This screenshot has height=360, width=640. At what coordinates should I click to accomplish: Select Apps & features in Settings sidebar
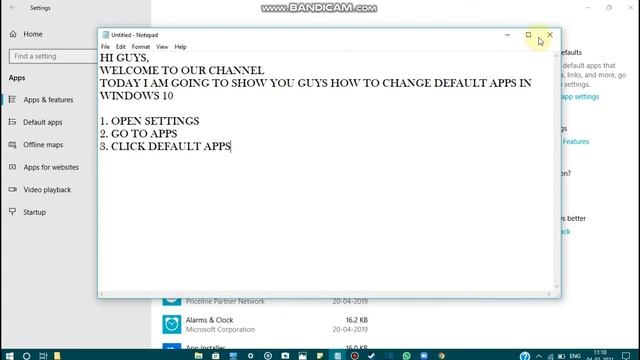[48, 100]
